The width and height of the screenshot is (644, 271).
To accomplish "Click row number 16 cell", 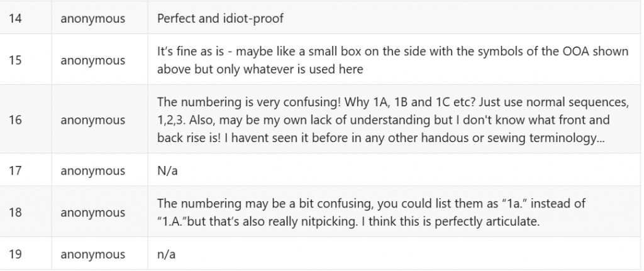I will point(16,120).
